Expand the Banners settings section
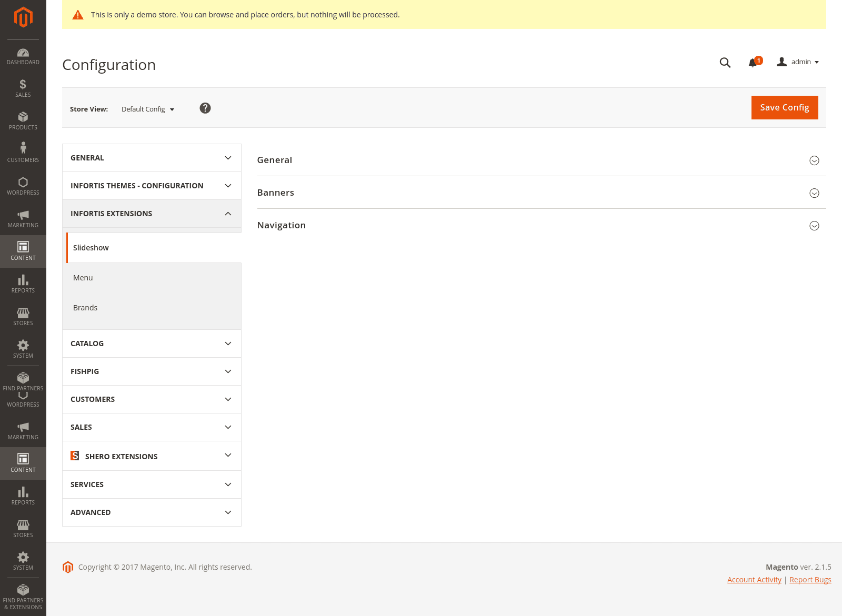This screenshot has height=616, width=842. [542, 193]
